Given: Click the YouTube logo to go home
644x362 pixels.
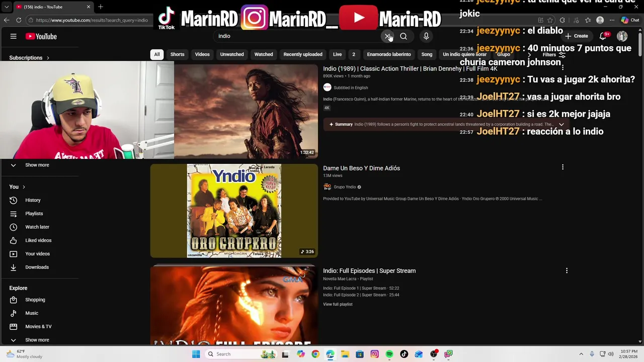Looking at the screenshot, I should click(41, 36).
